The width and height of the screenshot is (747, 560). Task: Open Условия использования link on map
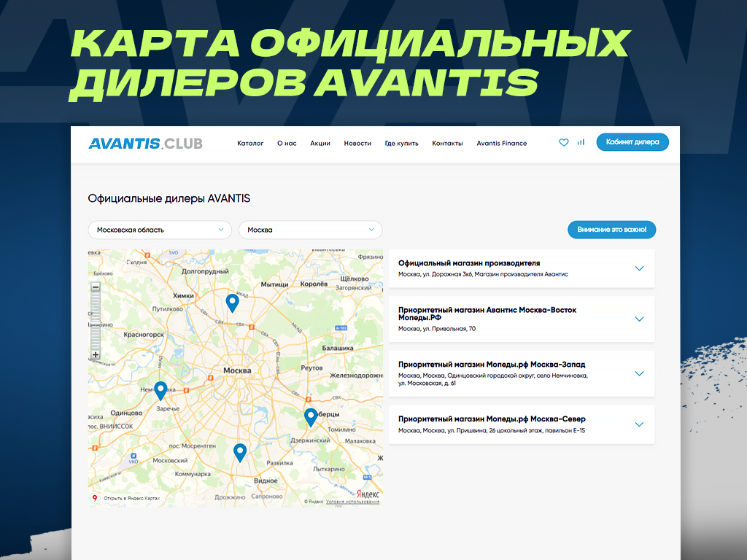pos(352,502)
